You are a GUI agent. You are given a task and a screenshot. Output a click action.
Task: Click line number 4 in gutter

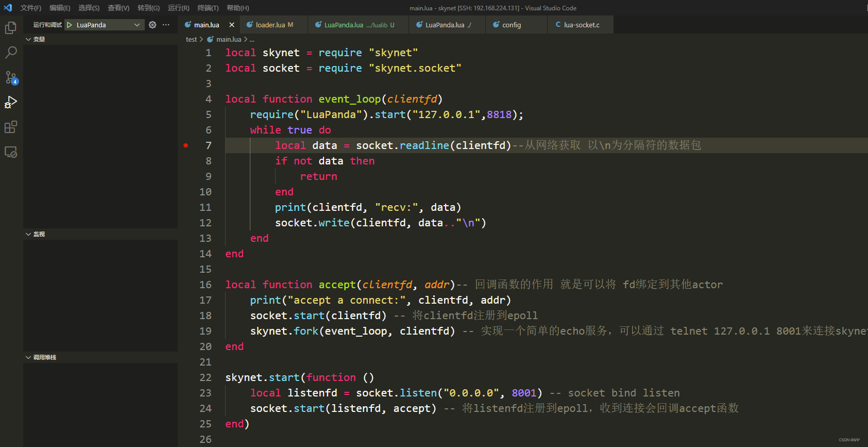209,99
